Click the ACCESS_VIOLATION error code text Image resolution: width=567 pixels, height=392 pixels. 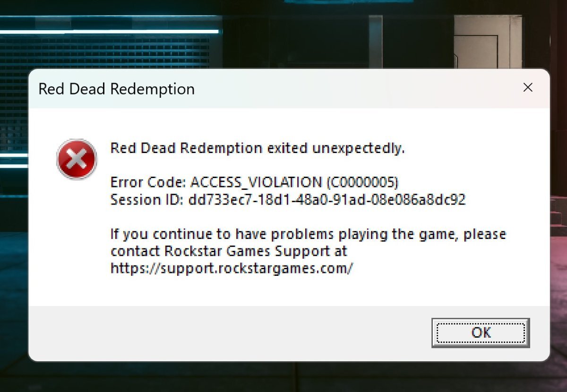[256, 182]
